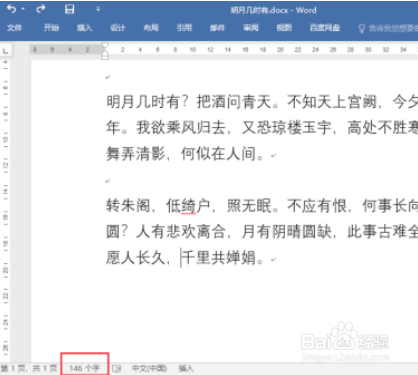The height and width of the screenshot is (375, 418).
Task: Open the 文件 menu
Action: 15,28
